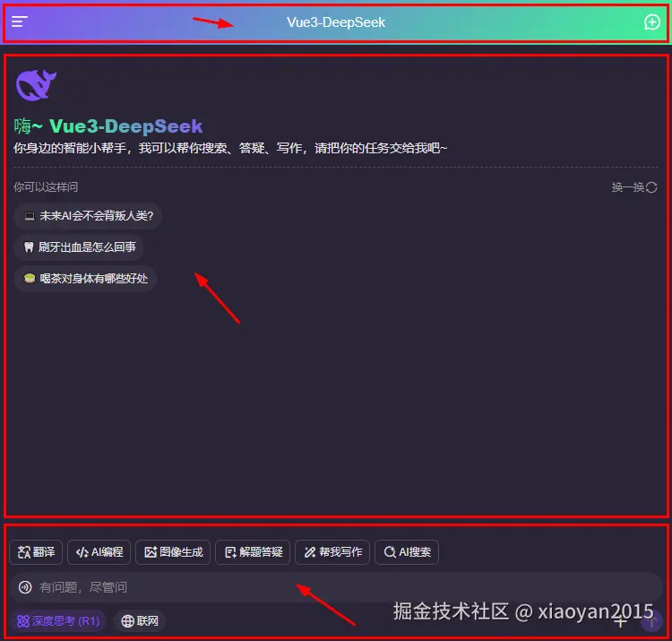672x641 pixels.
Task: Pick the AI编程 shortcut
Action: click(x=99, y=552)
